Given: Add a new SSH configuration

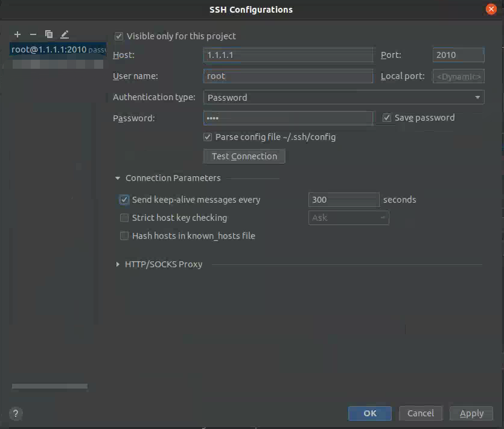Looking at the screenshot, I should click(x=18, y=34).
